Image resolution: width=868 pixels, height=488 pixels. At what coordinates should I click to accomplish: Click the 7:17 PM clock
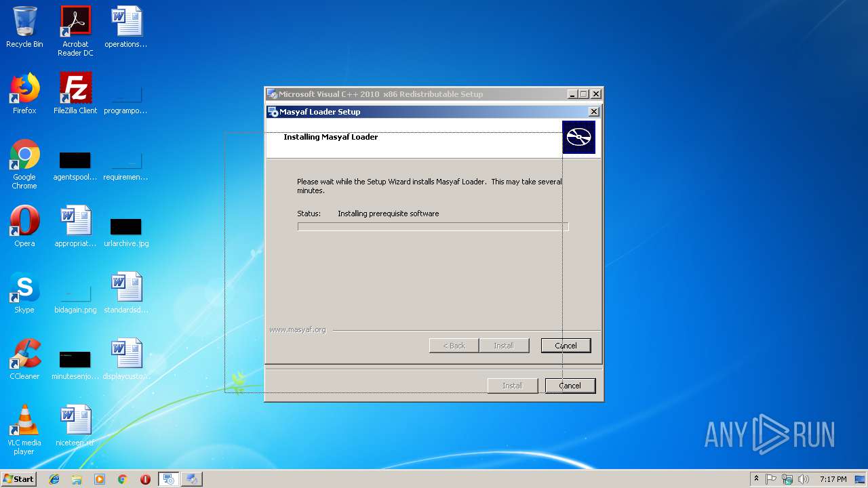833,479
